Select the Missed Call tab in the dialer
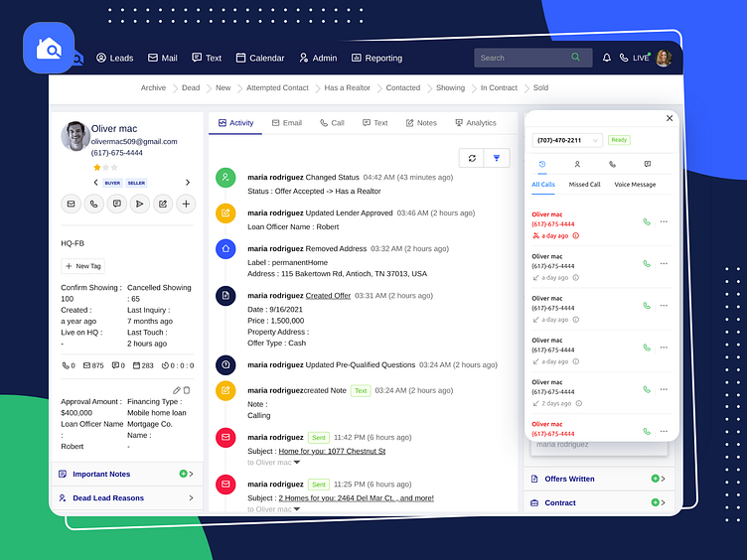The height and width of the screenshot is (560, 747). [584, 185]
